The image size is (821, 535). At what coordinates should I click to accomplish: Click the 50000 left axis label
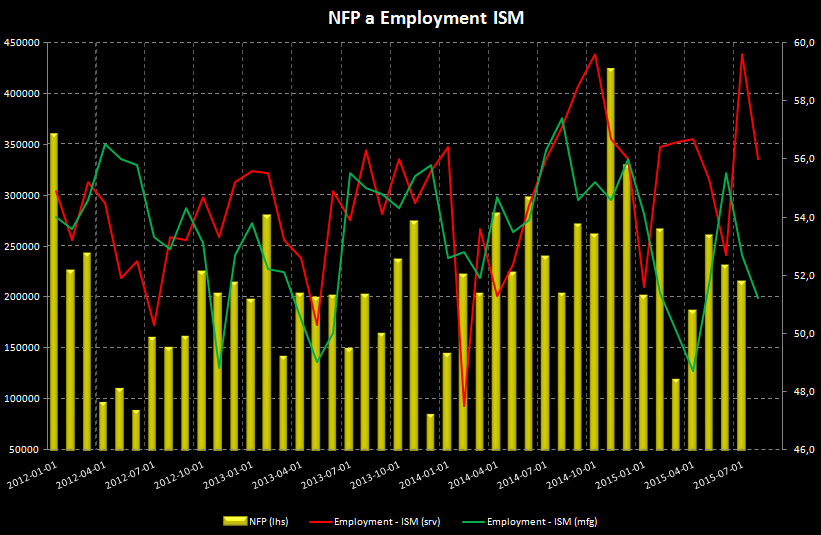tap(24, 450)
